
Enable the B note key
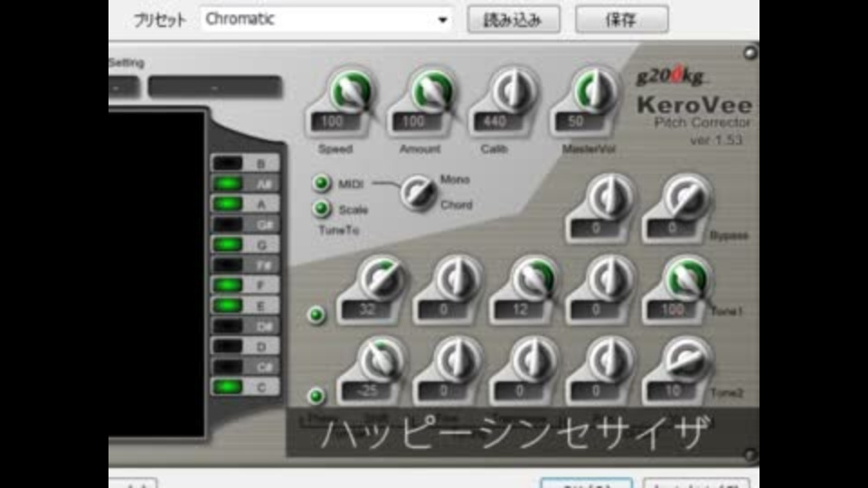tap(245, 164)
